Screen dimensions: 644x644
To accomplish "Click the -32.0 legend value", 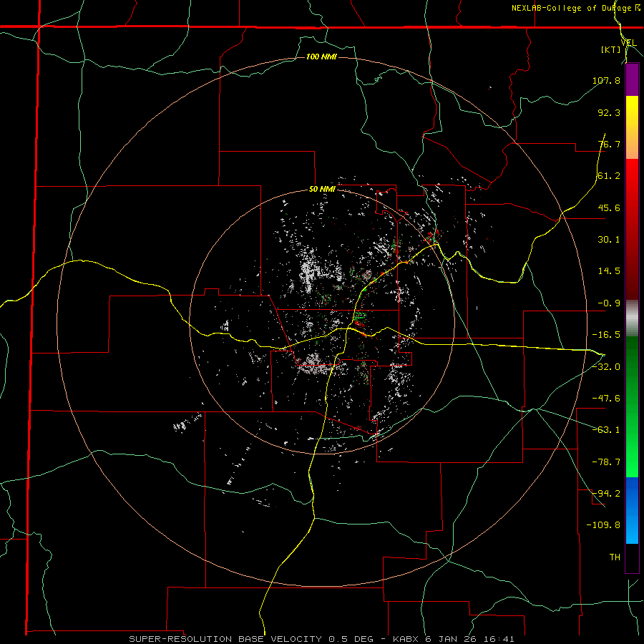I will [606, 367].
